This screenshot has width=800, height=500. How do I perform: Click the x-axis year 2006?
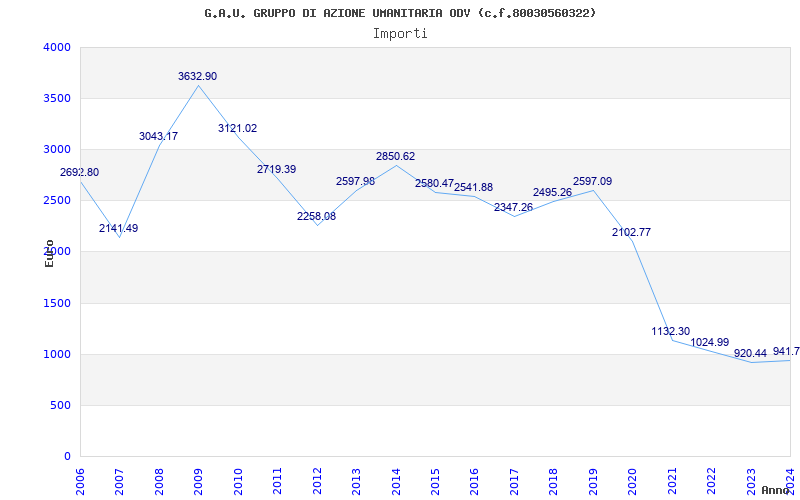pyautogui.click(x=80, y=481)
